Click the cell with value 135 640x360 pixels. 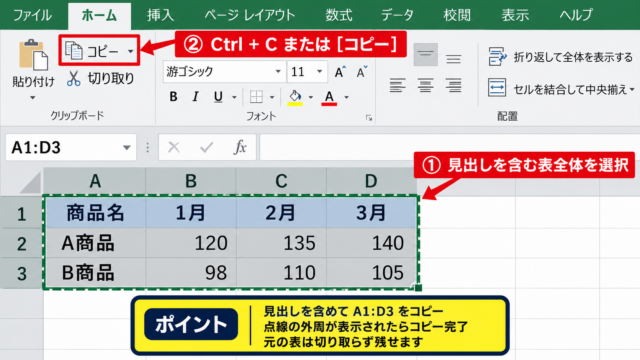pos(281,243)
